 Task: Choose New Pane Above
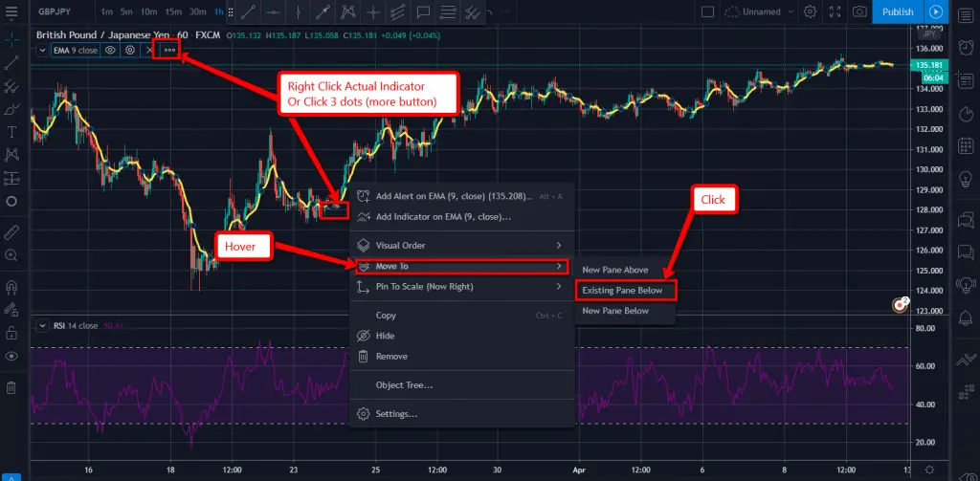pyautogui.click(x=624, y=270)
